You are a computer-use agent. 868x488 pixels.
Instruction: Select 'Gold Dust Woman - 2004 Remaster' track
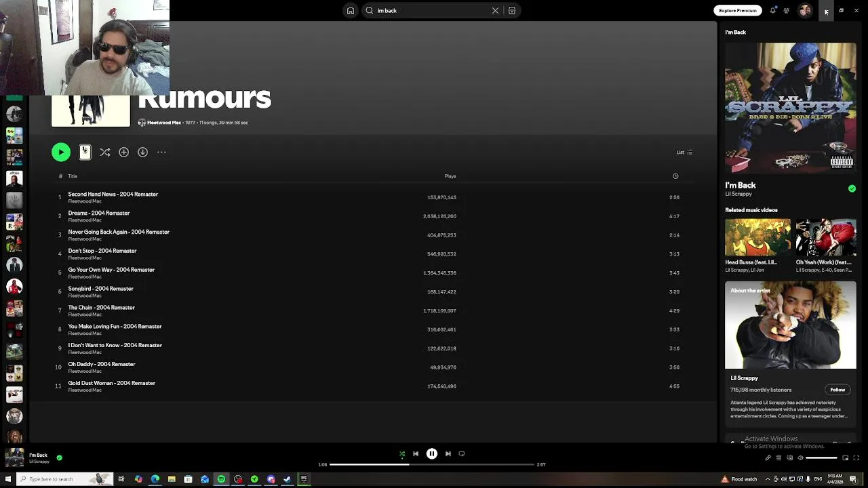(372, 386)
